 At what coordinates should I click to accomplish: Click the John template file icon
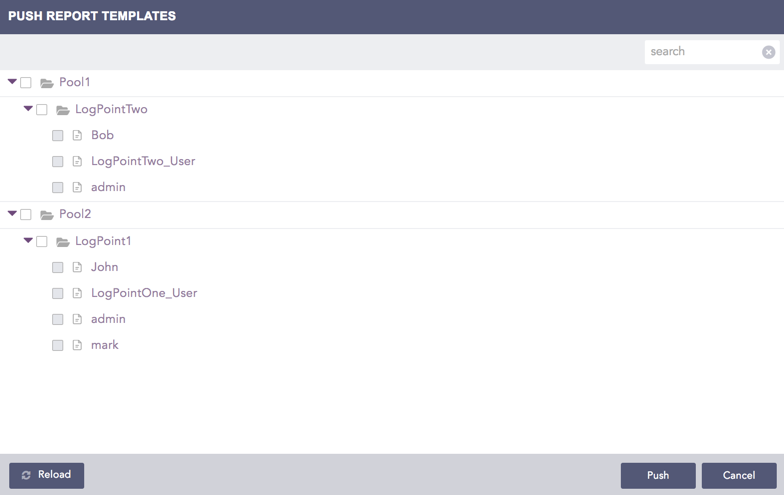pos(77,268)
